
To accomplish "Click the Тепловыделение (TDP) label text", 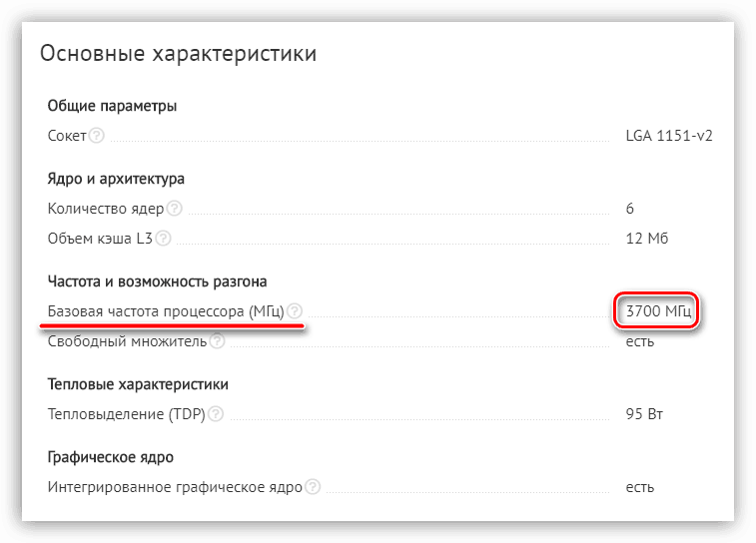I will [x=126, y=414].
